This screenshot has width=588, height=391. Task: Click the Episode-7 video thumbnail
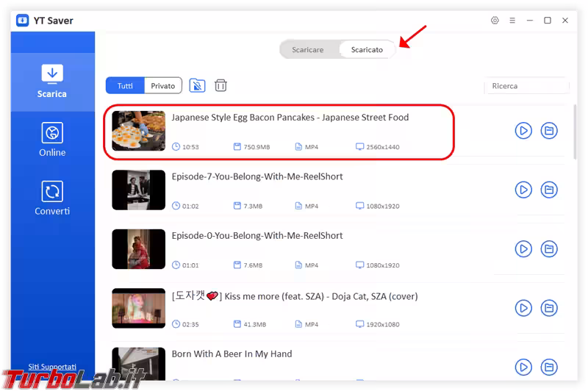(x=138, y=190)
